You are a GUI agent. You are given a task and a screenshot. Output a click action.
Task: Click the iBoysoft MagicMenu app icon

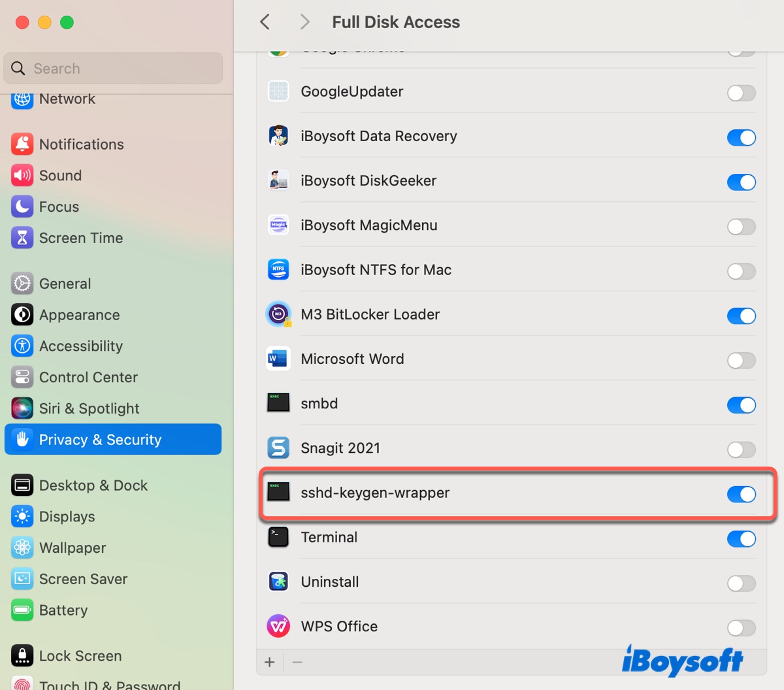pos(278,225)
